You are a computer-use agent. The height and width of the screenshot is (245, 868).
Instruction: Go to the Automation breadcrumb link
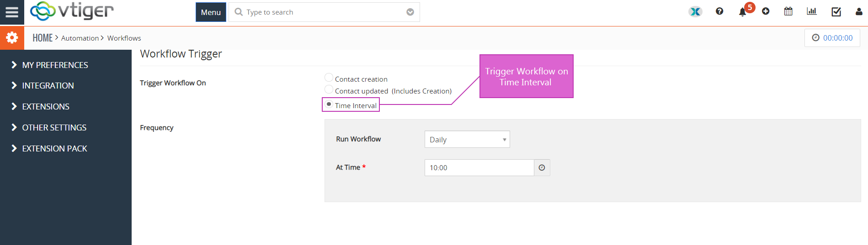[x=80, y=38]
